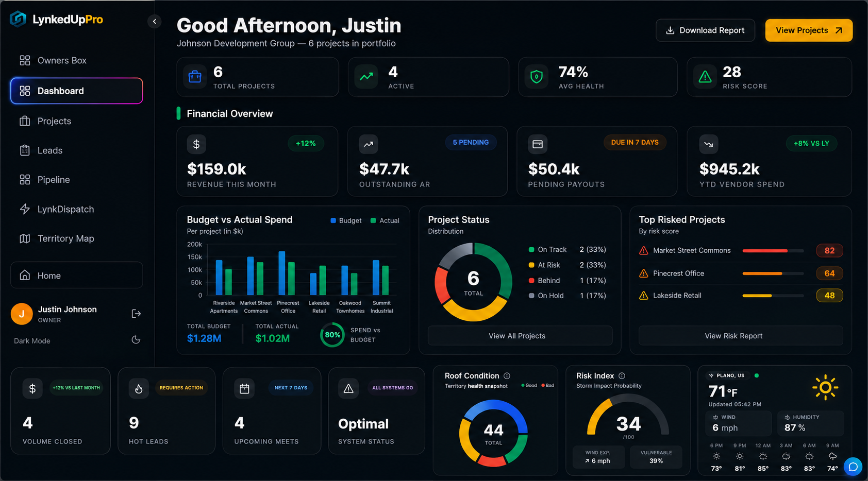Click the warning icon beside Market Street Commons
Image resolution: width=868 pixels, height=481 pixels.
click(x=643, y=250)
